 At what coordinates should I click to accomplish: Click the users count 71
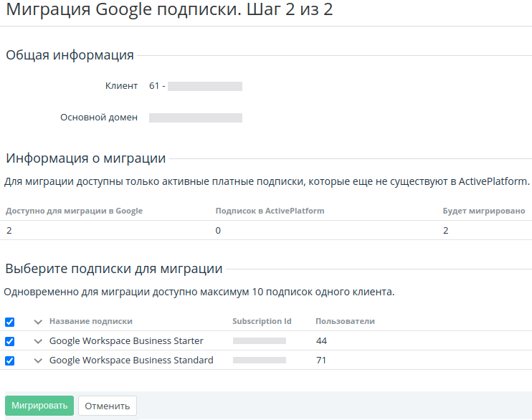[x=321, y=361]
